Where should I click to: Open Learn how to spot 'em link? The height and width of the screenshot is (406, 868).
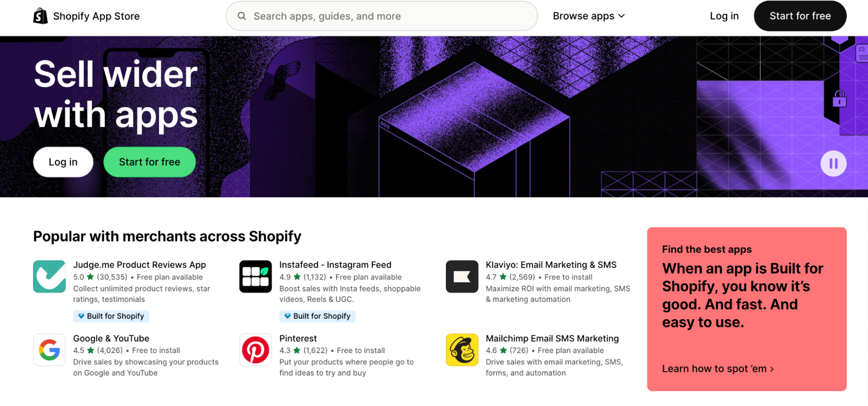(717, 369)
